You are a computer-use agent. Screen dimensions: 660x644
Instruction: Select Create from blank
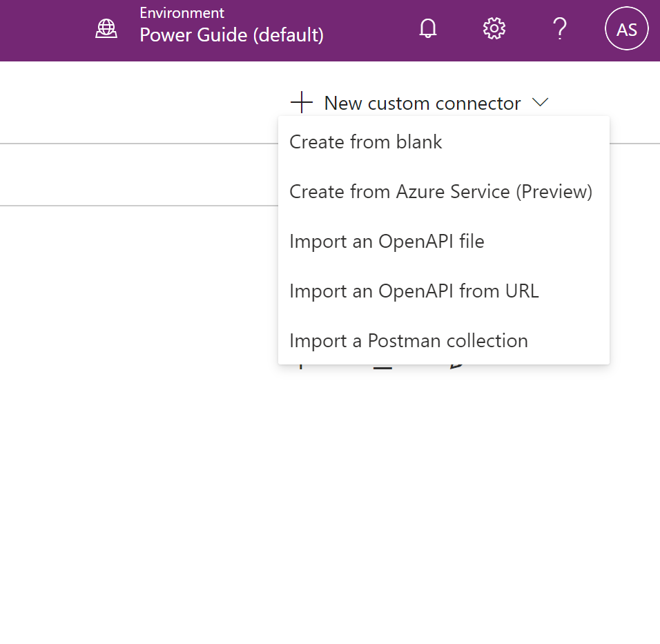click(x=365, y=142)
